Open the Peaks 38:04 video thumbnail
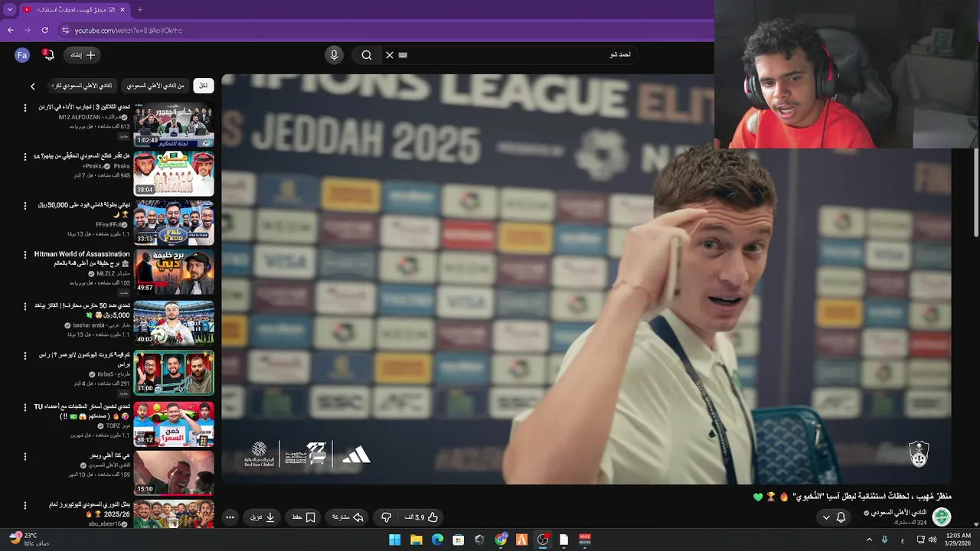 (x=174, y=174)
